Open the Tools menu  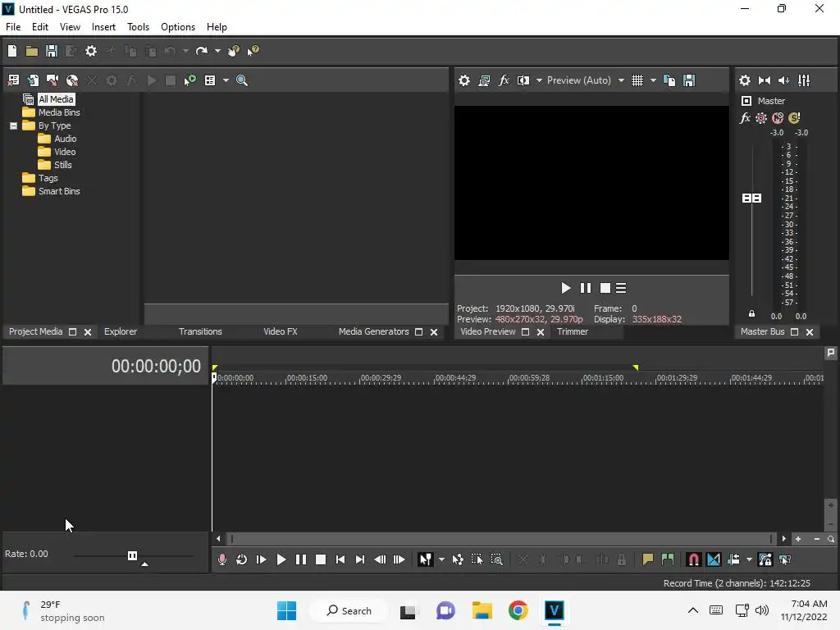point(138,27)
